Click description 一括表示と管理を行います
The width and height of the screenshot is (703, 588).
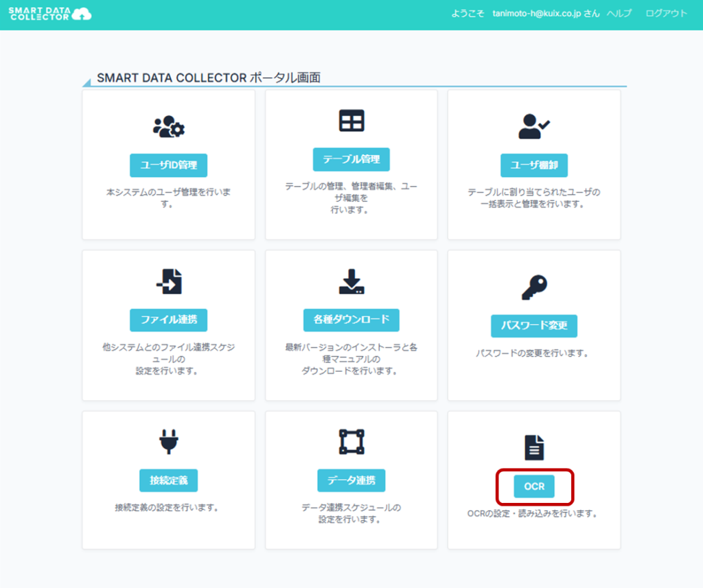(x=532, y=204)
